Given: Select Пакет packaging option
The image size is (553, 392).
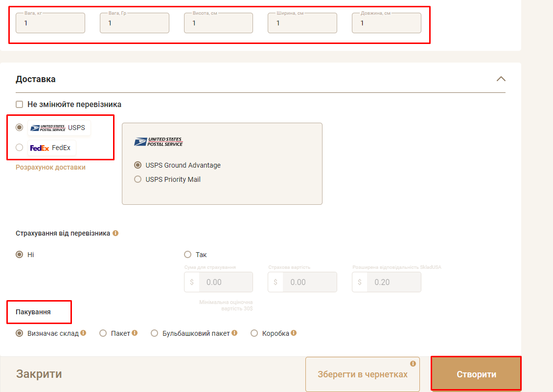Looking at the screenshot, I should (x=103, y=333).
